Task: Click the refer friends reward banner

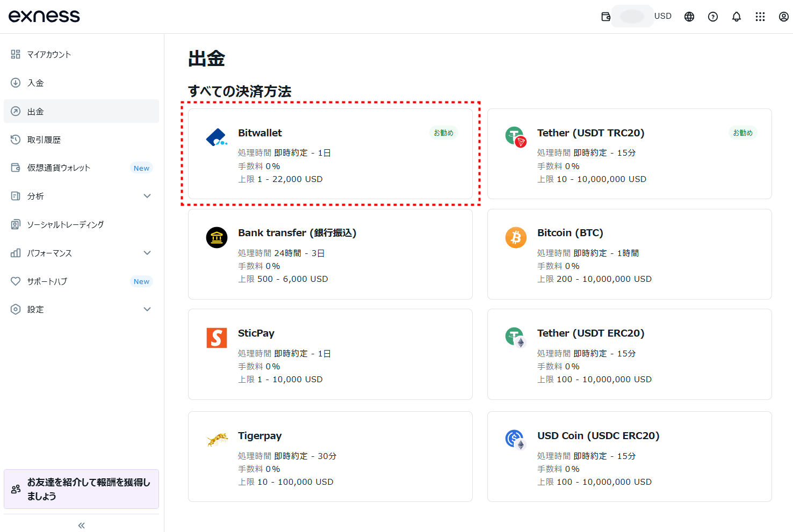Action: 81,489
